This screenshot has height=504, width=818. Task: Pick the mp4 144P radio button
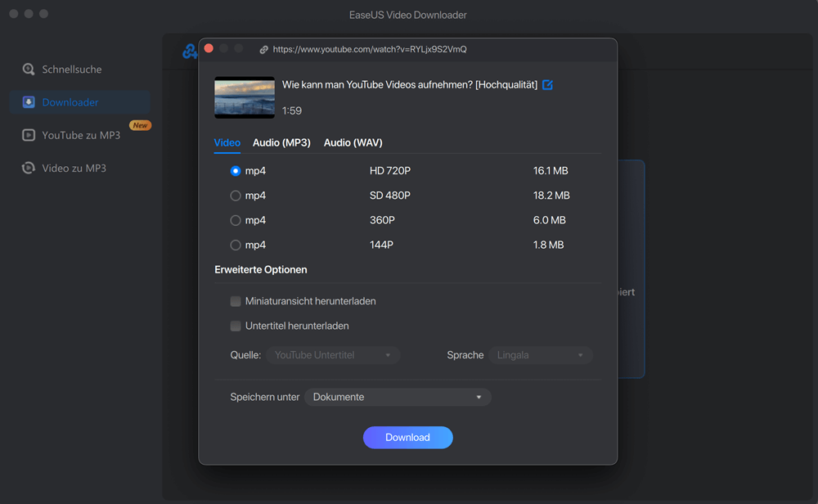pos(236,245)
